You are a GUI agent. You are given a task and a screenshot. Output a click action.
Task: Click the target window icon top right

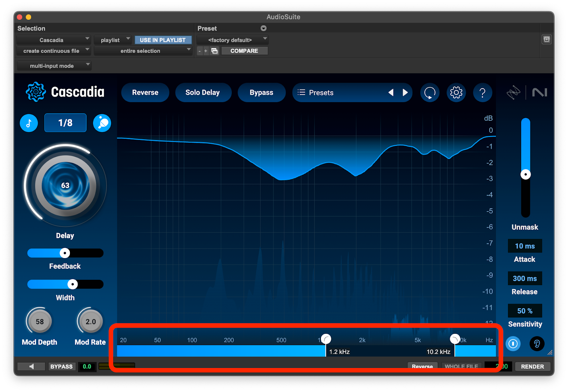coord(547,39)
